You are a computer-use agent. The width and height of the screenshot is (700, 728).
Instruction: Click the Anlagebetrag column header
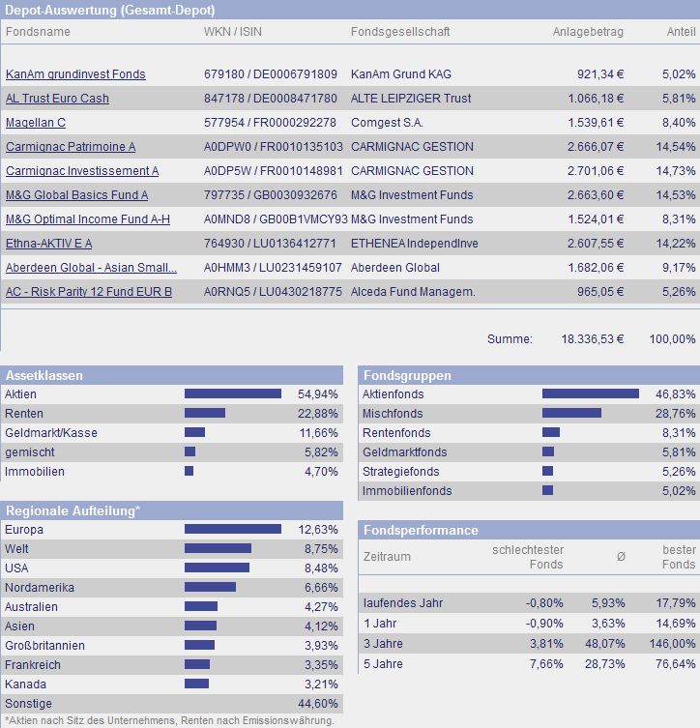click(588, 32)
